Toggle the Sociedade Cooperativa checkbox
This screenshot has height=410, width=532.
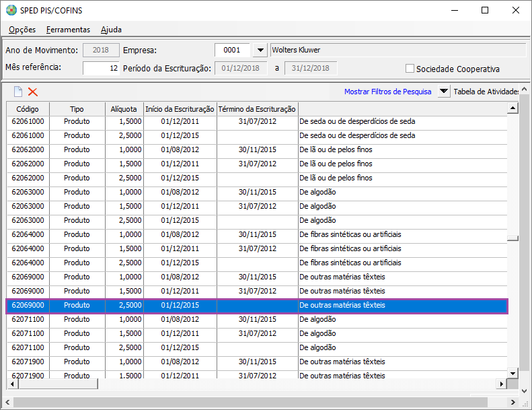coord(410,69)
